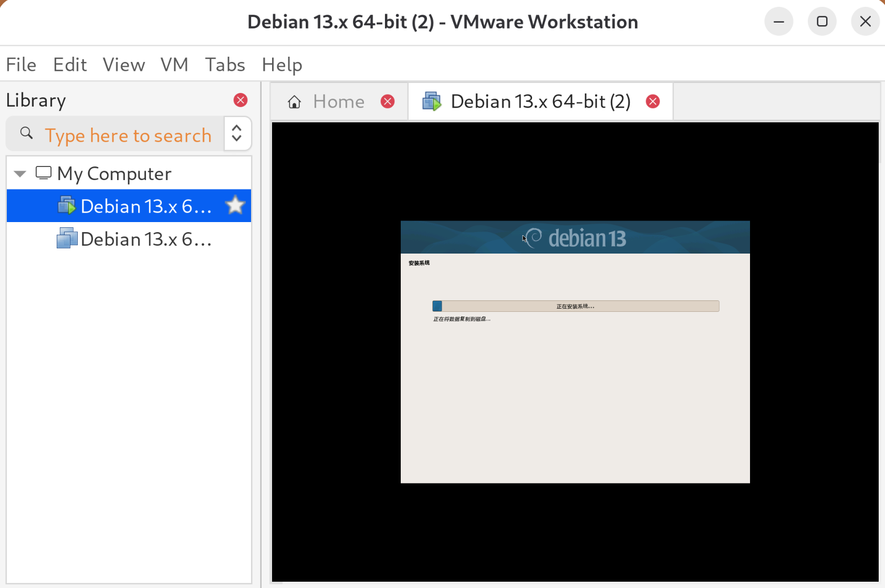Click the powered-off VM icon in Library
Image resolution: width=885 pixels, height=588 pixels.
click(x=67, y=238)
